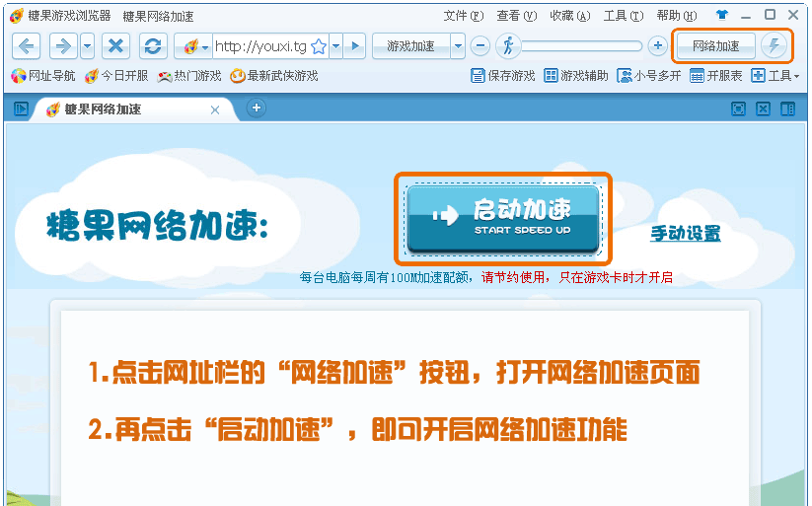The width and height of the screenshot is (812, 506).
Task: Click the Forward arrow button
Action: tap(63, 46)
